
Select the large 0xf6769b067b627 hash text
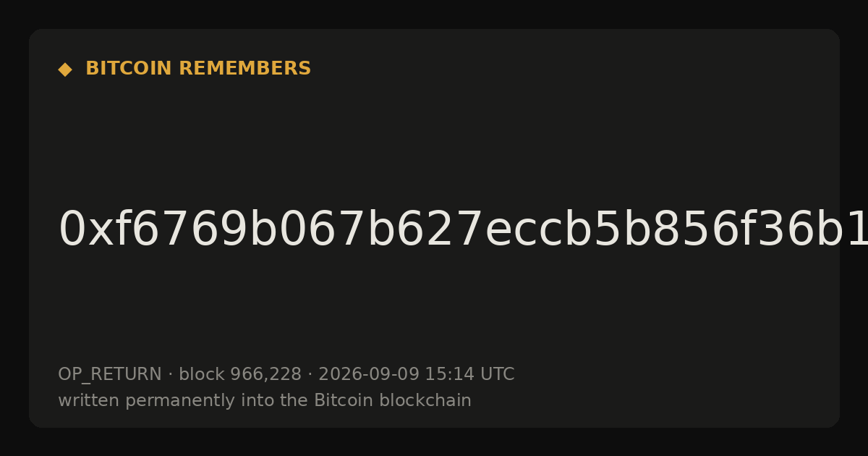point(463,230)
